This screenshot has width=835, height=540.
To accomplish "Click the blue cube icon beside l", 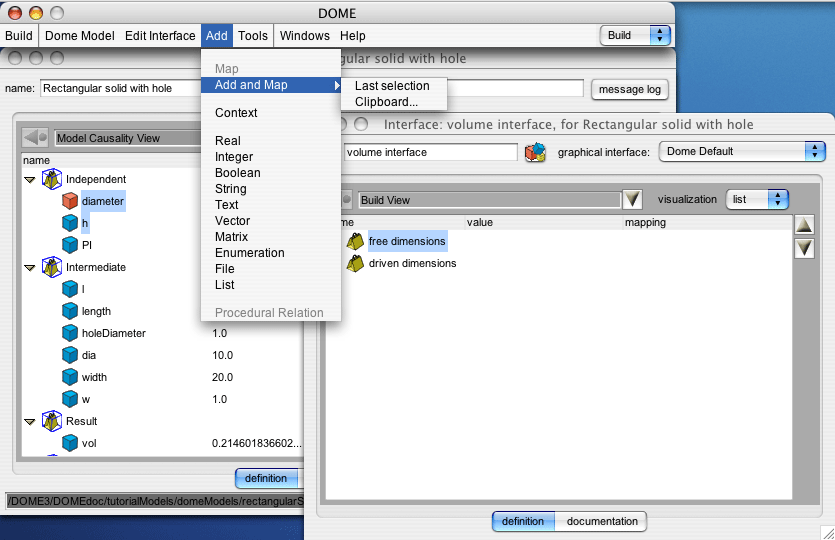I will point(70,289).
